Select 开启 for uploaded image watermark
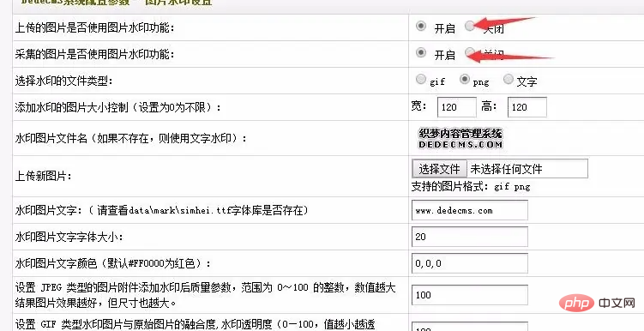The width and height of the screenshot is (644, 331). (x=420, y=27)
